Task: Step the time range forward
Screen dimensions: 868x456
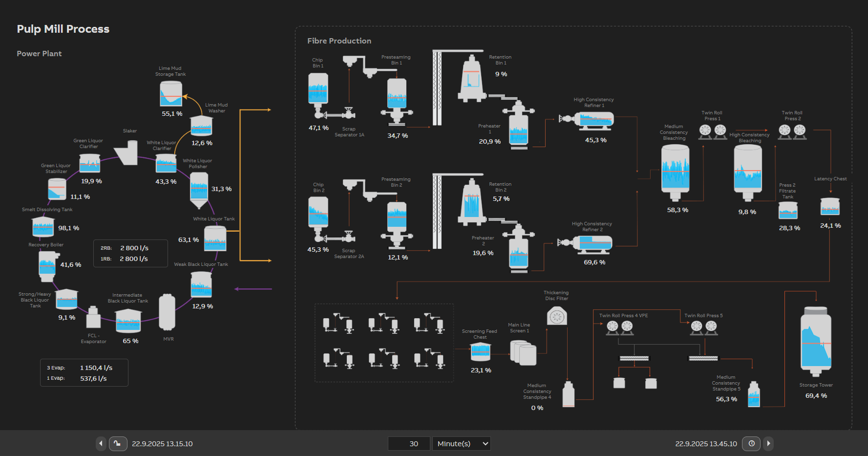Action: click(x=768, y=443)
